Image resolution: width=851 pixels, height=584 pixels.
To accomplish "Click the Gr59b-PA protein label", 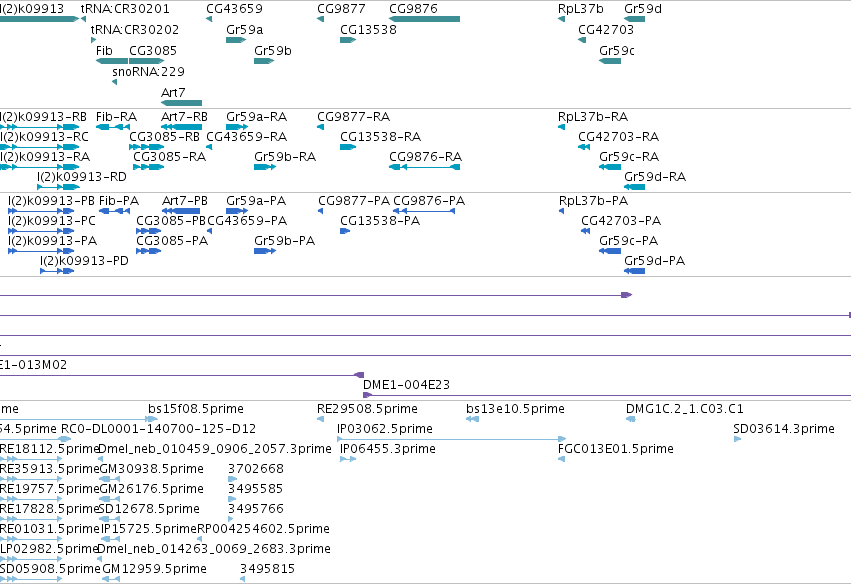I will [x=285, y=241].
